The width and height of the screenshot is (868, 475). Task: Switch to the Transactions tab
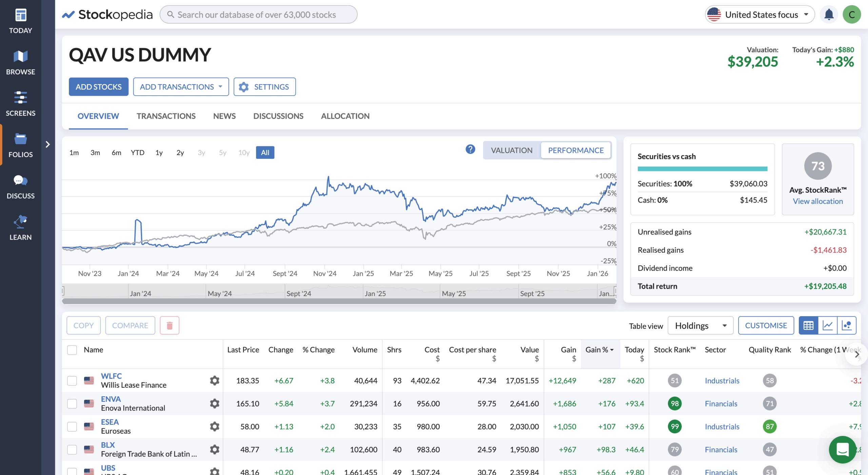pyautogui.click(x=166, y=116)
